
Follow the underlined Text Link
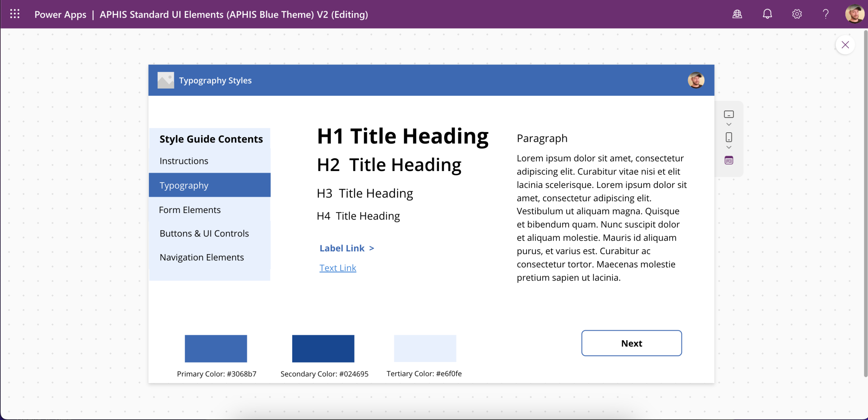point(338,268)
